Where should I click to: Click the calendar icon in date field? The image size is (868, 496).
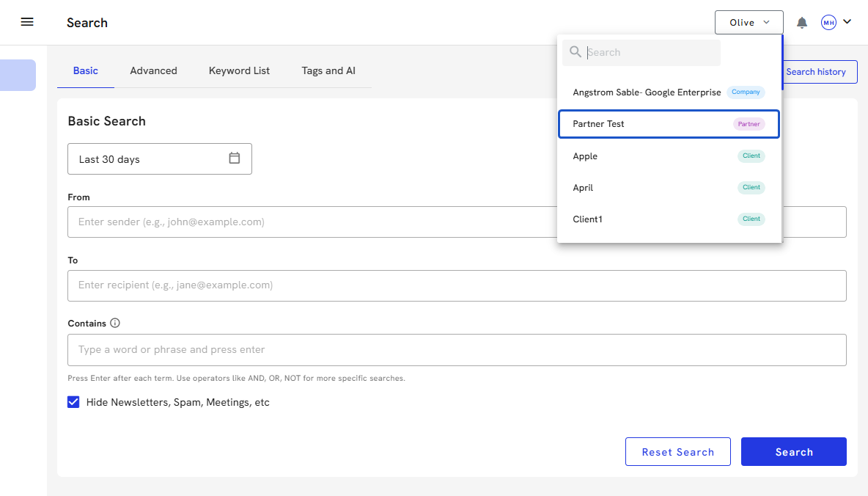click(x=235, y=158)
